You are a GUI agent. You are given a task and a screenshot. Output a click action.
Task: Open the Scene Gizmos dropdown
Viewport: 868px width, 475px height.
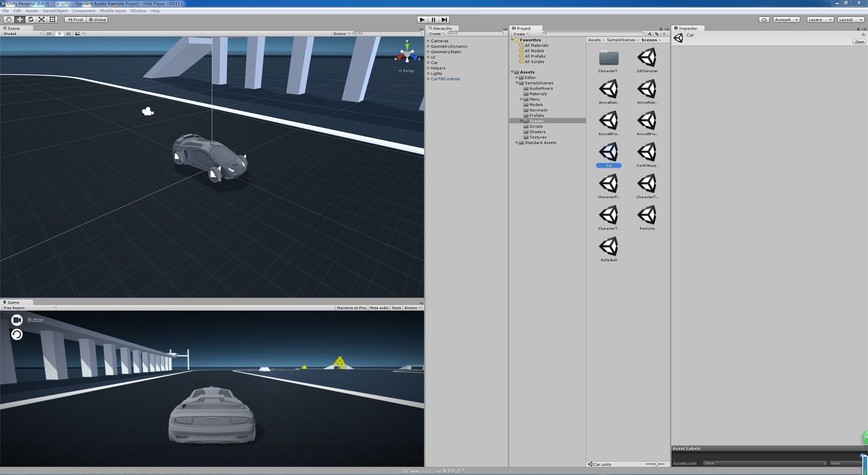coord(341,34)
